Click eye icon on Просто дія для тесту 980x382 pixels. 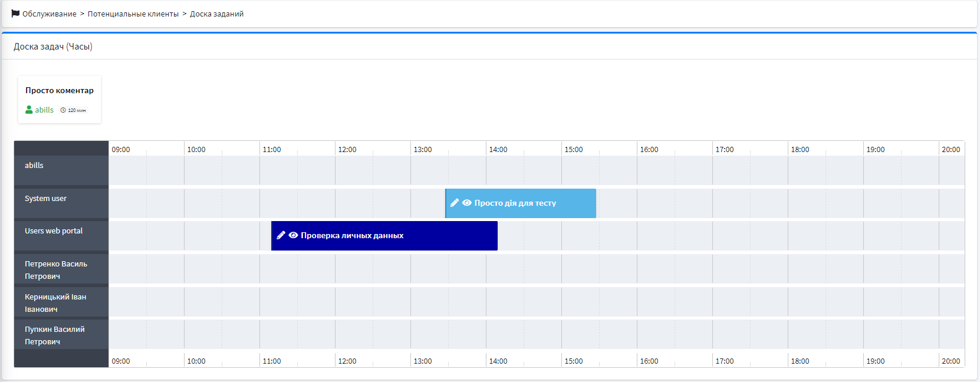[x=467, y=203]
